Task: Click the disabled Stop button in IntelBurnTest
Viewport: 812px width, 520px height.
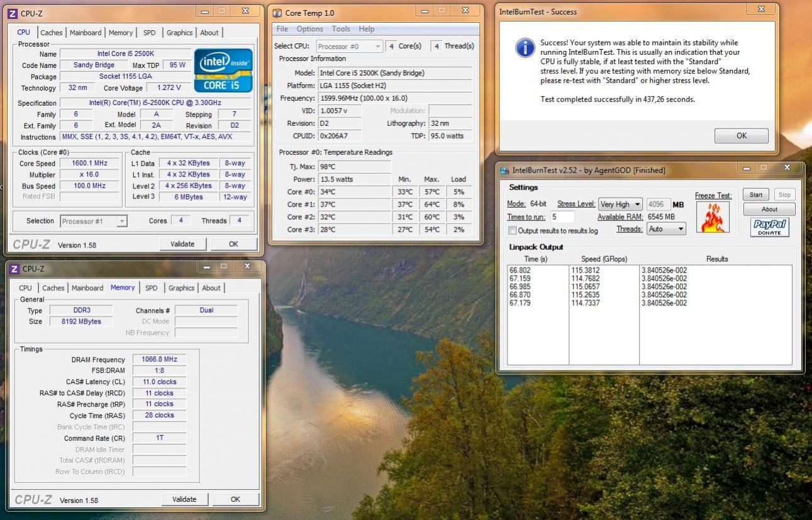Action: click(x=784, y=195)
